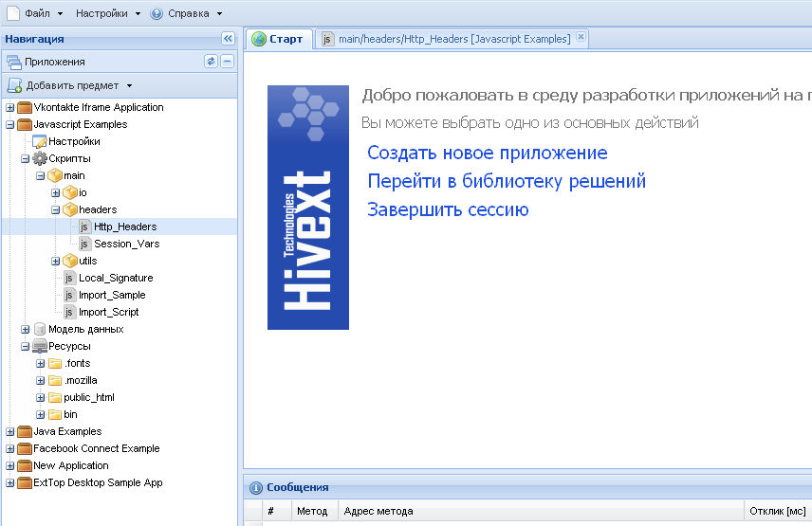Open the Справка menu
Viewport: 812px width, 526px height.
[x=187, y=13]
